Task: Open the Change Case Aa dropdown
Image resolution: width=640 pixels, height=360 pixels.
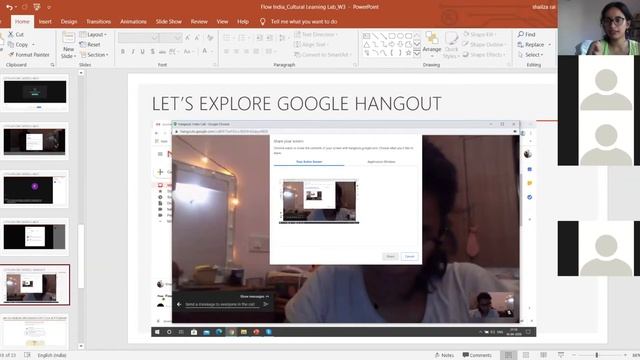Action: coord(188,52)
